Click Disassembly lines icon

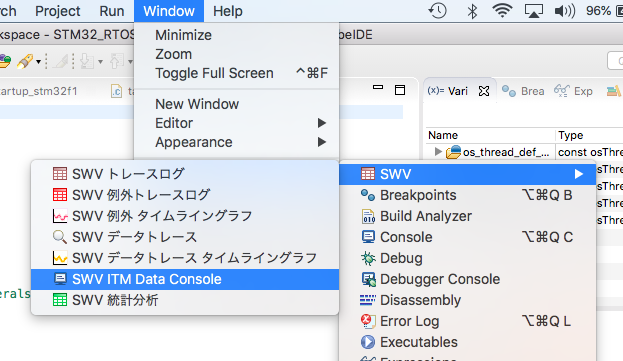click(x=368, y=300)
